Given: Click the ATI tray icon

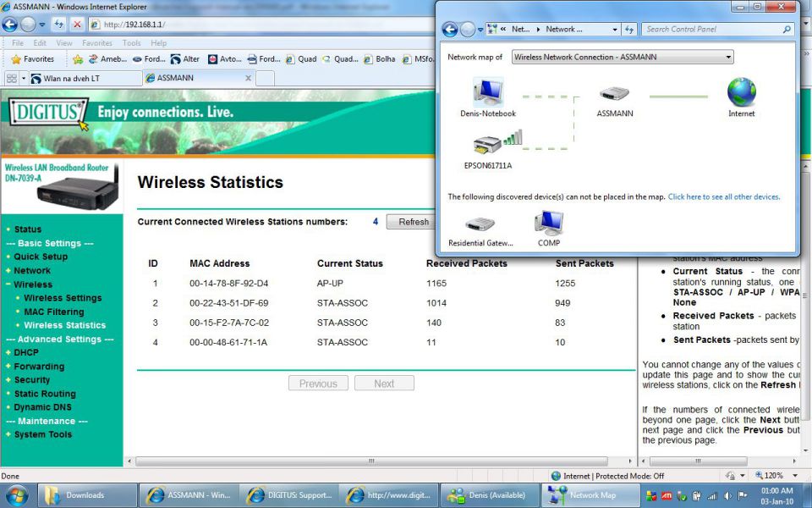Looking at the screenshot, I should tap(666, 496).
